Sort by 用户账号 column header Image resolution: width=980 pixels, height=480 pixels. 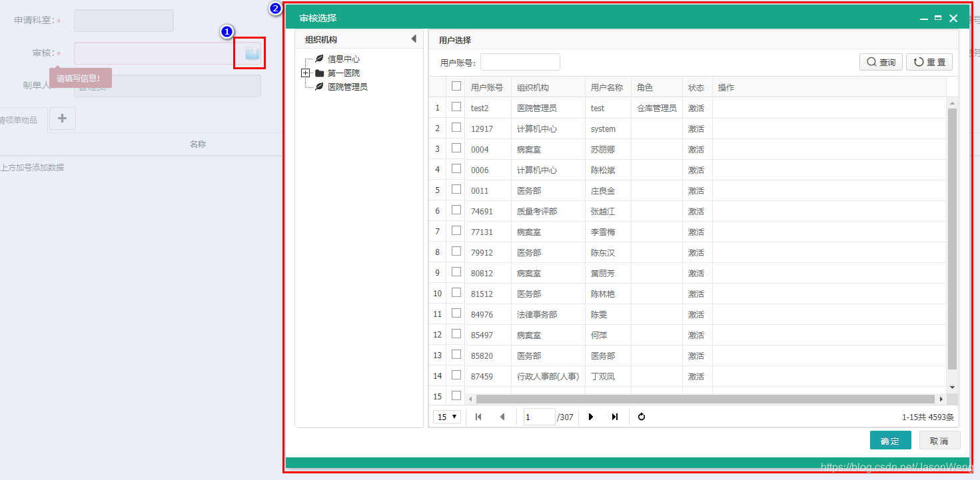pyautogui.click(x=487, y=87)
